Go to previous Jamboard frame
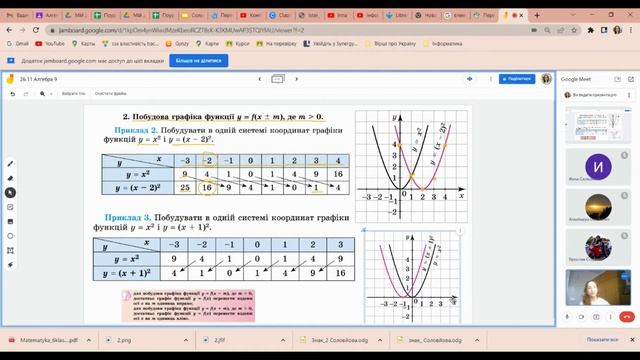The width and height of the screenshot is (640, 360). pyautogui.click(x=260, y=79)
